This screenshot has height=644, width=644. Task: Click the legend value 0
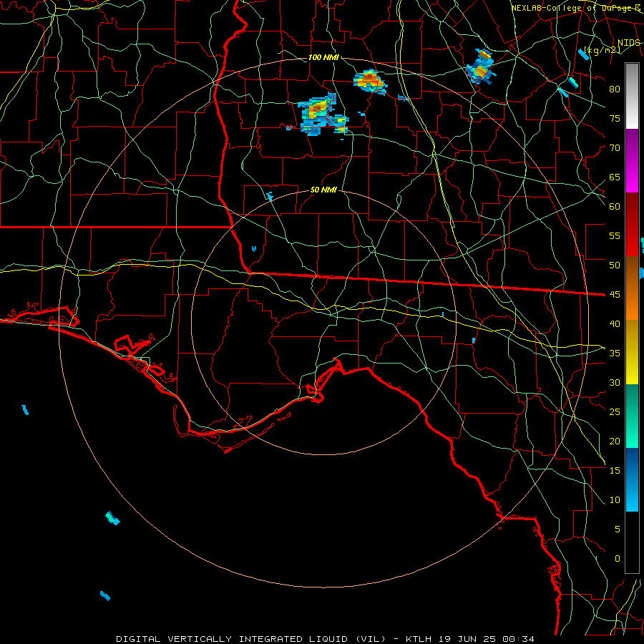point(618,559)
